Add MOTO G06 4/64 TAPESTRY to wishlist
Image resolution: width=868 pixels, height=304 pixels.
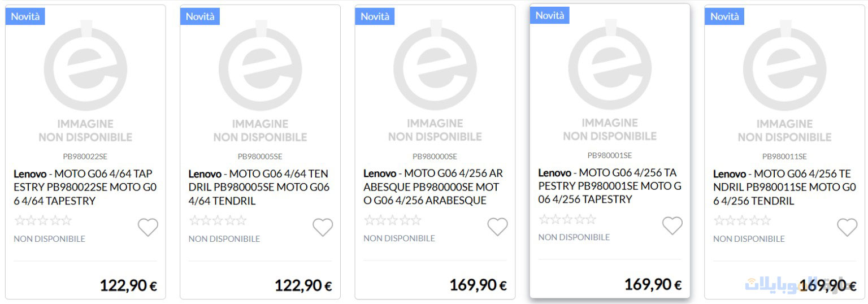(x=148, y=228)
